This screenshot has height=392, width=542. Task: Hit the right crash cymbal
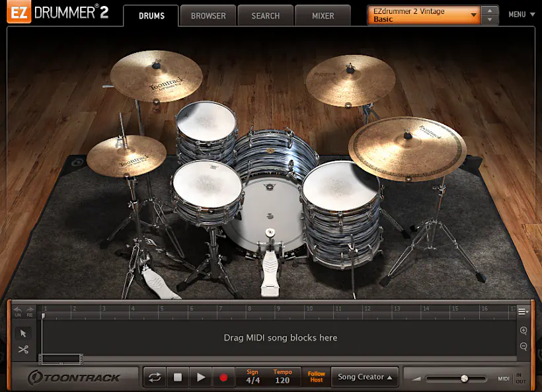(x=350, y=80)
